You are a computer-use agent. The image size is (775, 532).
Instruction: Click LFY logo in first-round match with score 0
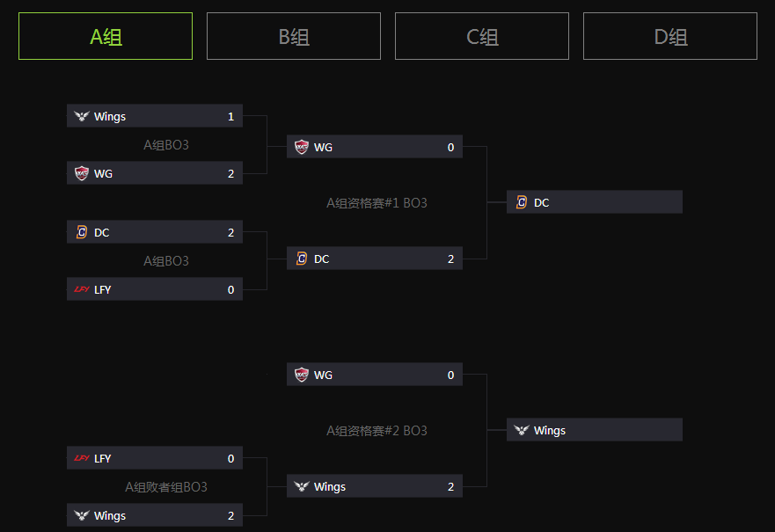(82, 289)
